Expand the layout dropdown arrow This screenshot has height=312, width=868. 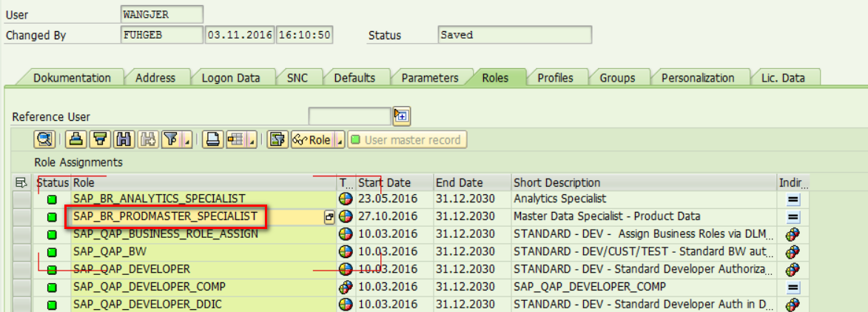pos(252,140)
